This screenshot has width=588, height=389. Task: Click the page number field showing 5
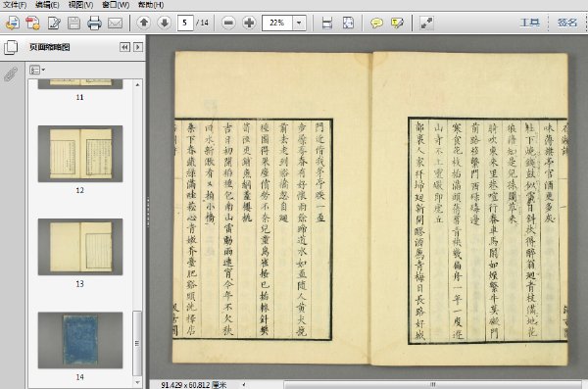185,23
